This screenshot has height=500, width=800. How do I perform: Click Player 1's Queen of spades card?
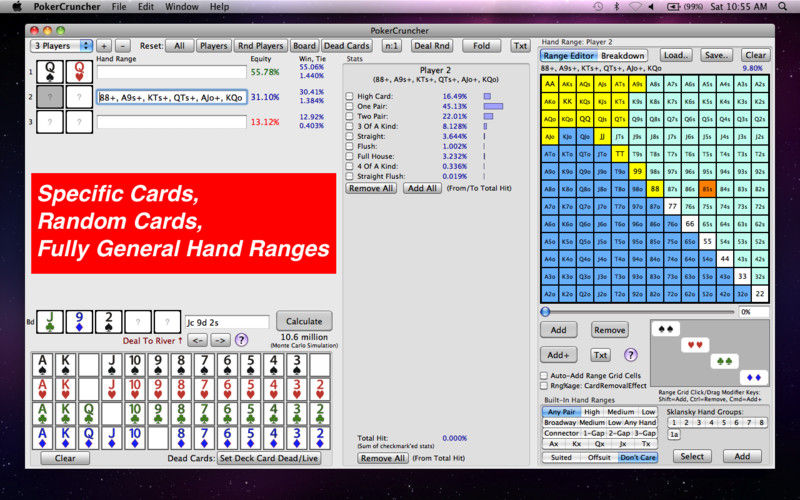50,71
